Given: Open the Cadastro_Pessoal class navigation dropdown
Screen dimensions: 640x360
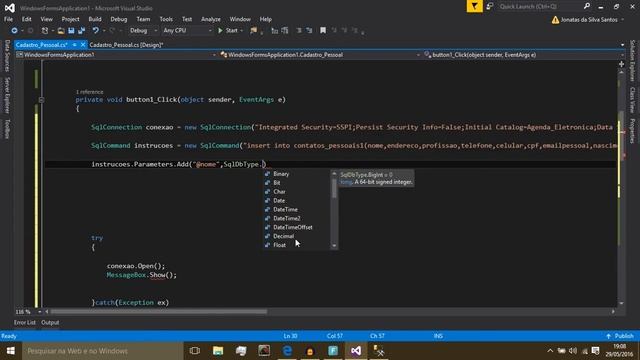Looking at the screenshot, I should pyautogui.click(x=320, y=55).
